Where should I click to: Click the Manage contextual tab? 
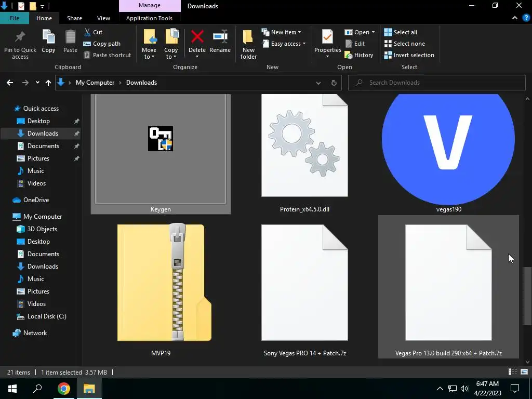(150, 5)
